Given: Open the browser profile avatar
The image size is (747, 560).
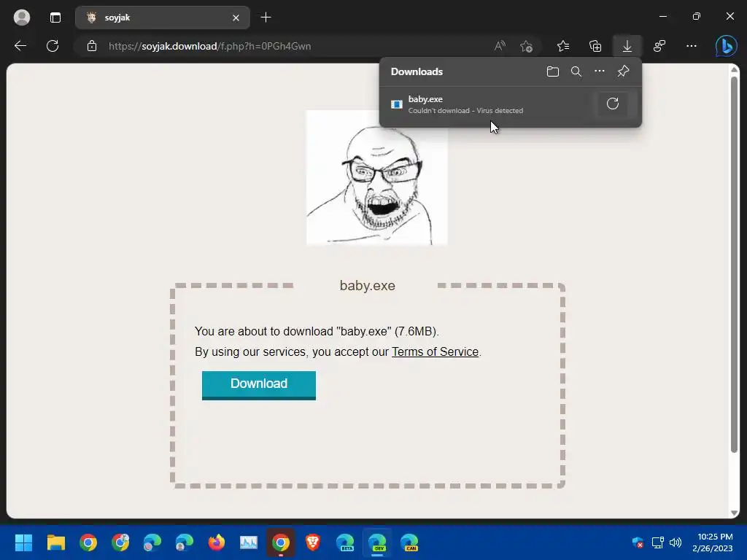Looking at the screenshot, I should pos(21,17).
